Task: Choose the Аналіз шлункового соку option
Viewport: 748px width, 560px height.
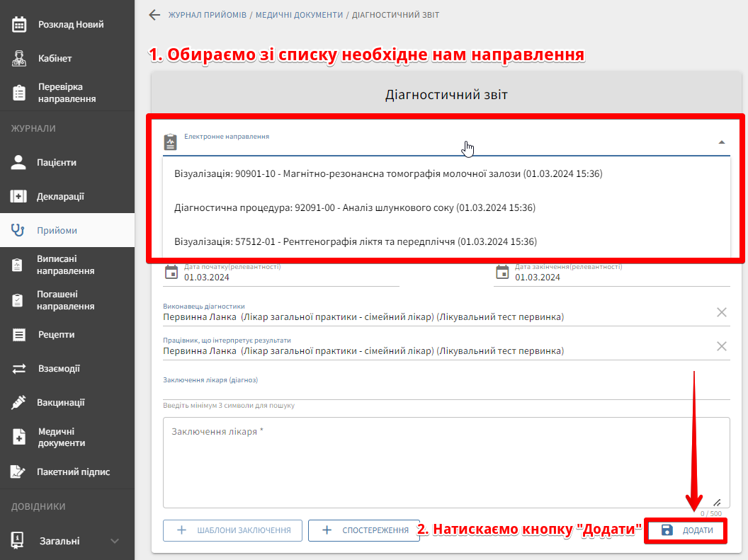Action: (x=354, y=208)
